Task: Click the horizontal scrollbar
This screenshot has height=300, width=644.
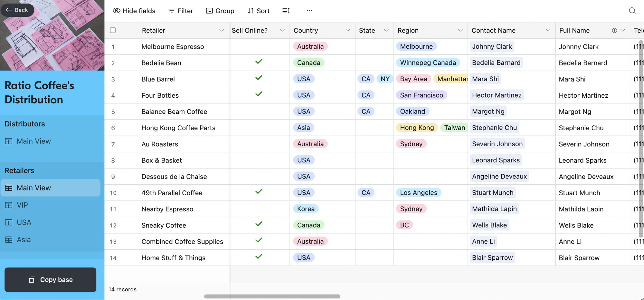Action: pyautogui.click(x=272, y=296)
